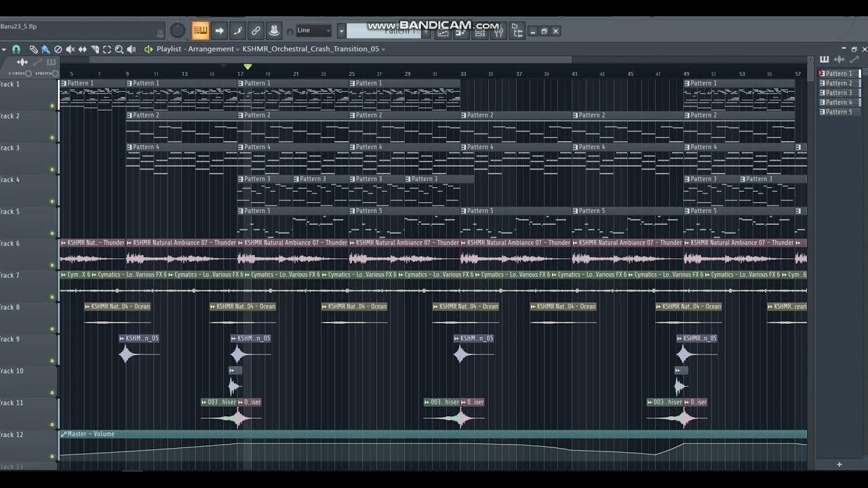Screen dimensions: 868x488
Task: Mute Track 6 using its green light
Action: coord(52,265)
